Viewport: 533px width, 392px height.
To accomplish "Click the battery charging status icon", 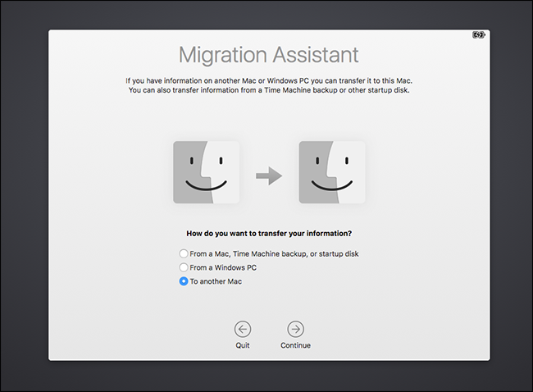I will coord(478,35).
